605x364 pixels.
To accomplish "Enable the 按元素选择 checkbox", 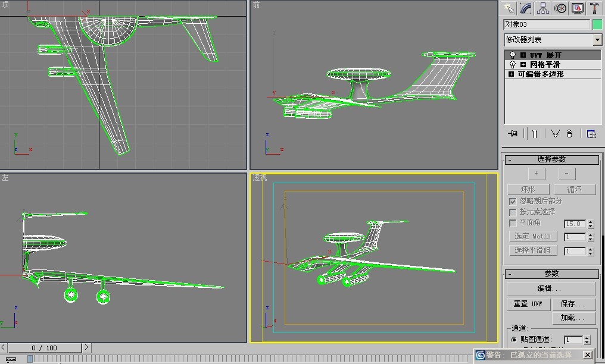I will click(513, 212).
